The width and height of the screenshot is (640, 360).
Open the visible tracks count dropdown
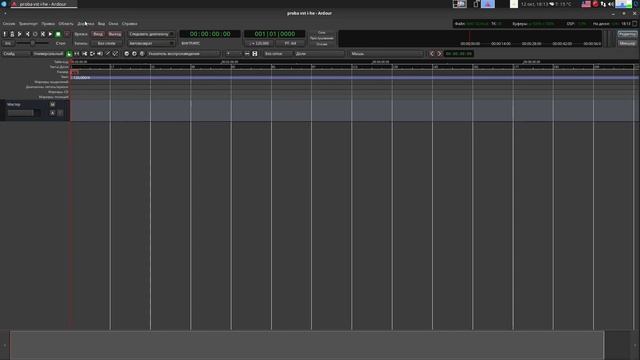click(233, 54)
